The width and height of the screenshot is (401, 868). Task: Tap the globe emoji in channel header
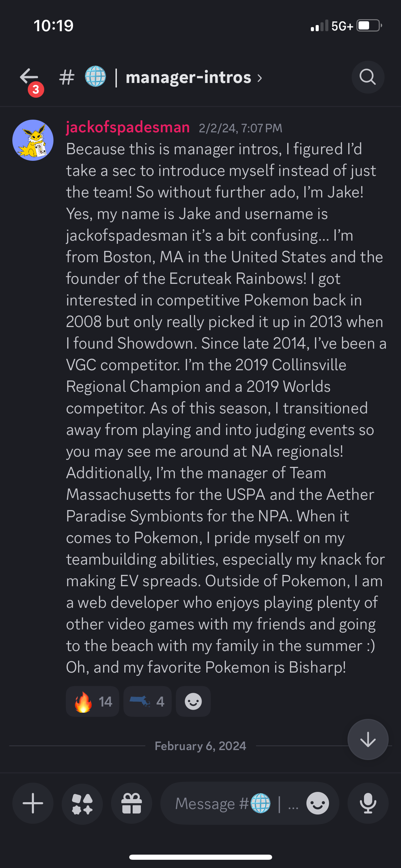click(95, 76)
